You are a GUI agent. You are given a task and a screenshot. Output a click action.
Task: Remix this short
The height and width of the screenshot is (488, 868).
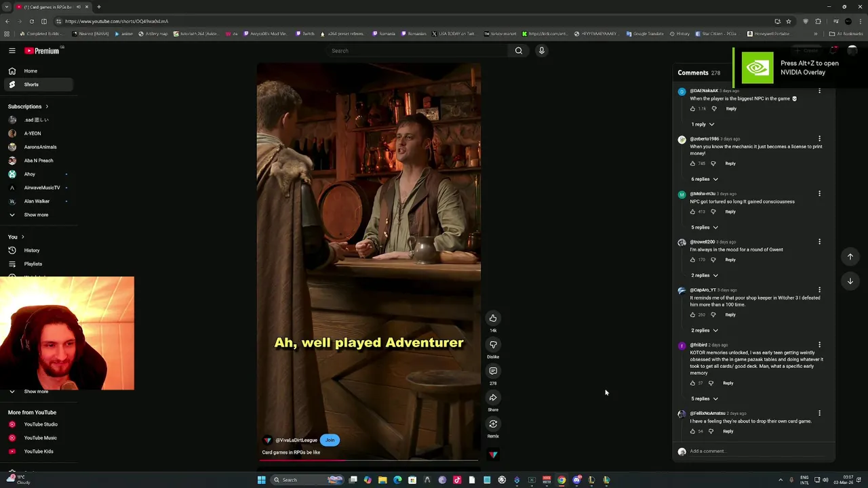click(x=493, y=424)
